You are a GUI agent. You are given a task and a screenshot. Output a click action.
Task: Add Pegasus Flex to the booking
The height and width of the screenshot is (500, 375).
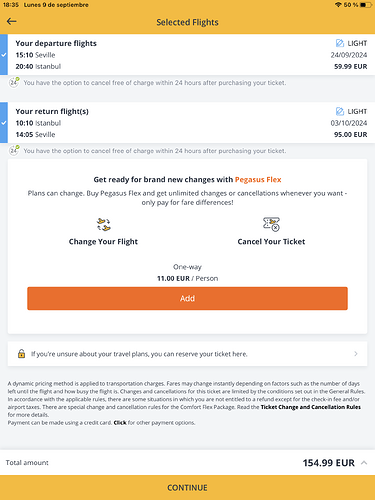click(x=187, y=298)
